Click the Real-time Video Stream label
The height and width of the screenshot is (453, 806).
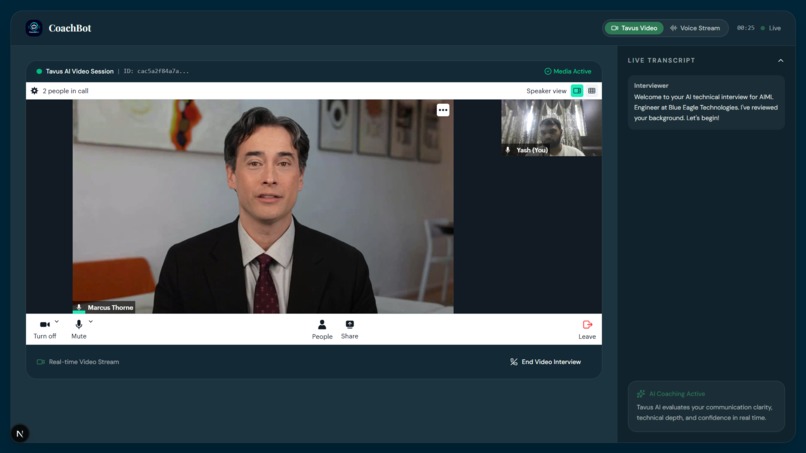click(x=78, y=362)
